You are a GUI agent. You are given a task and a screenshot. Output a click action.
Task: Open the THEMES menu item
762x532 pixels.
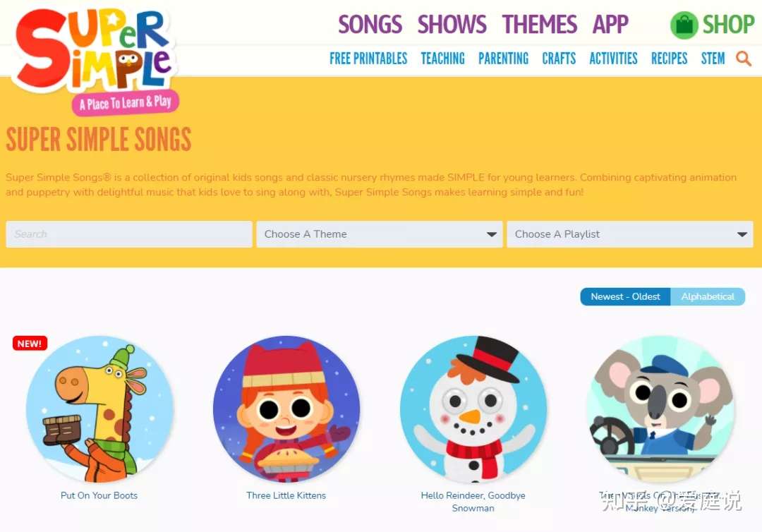[x=540, y=24]
